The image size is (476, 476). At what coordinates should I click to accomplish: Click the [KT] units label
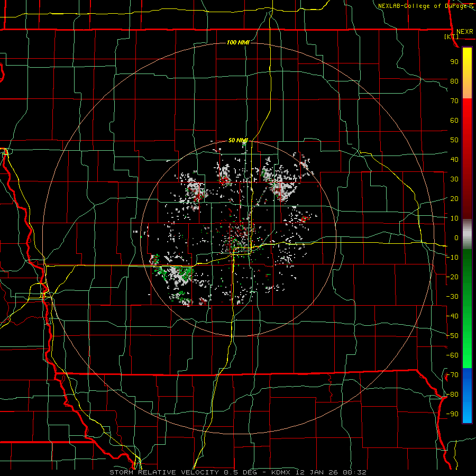[x=452, y=36]
